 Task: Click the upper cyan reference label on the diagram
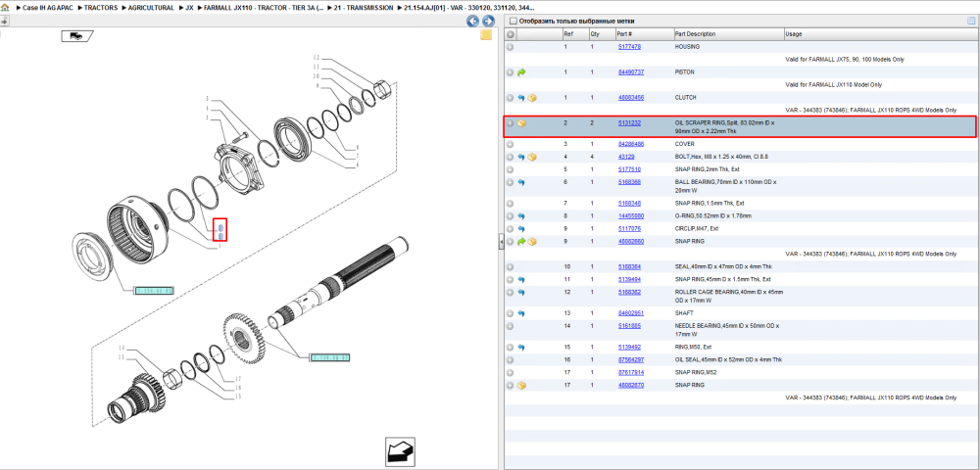pos(155,291)
